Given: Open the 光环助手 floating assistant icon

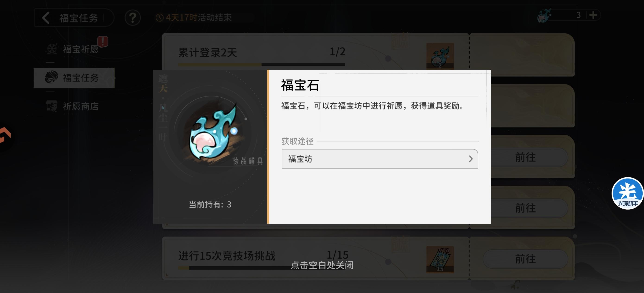Looking at the screenshot, I should [x=627, y=193].
